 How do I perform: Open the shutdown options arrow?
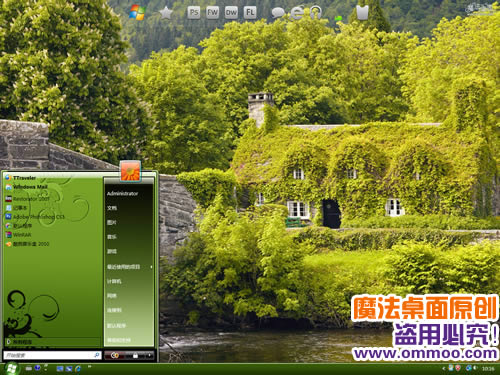coord(150,356)
